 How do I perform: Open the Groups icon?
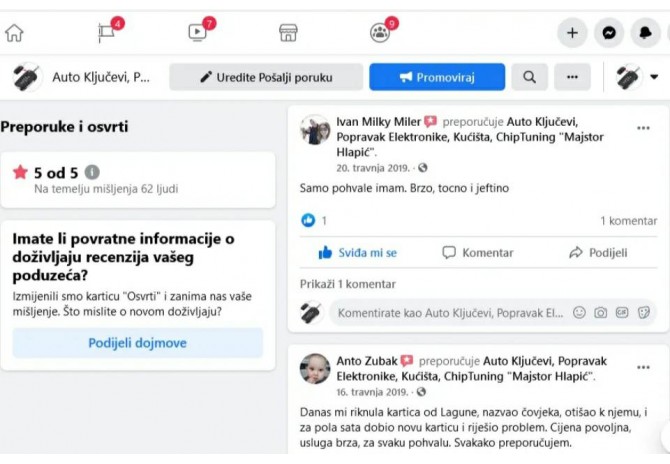tap(380, 33)
